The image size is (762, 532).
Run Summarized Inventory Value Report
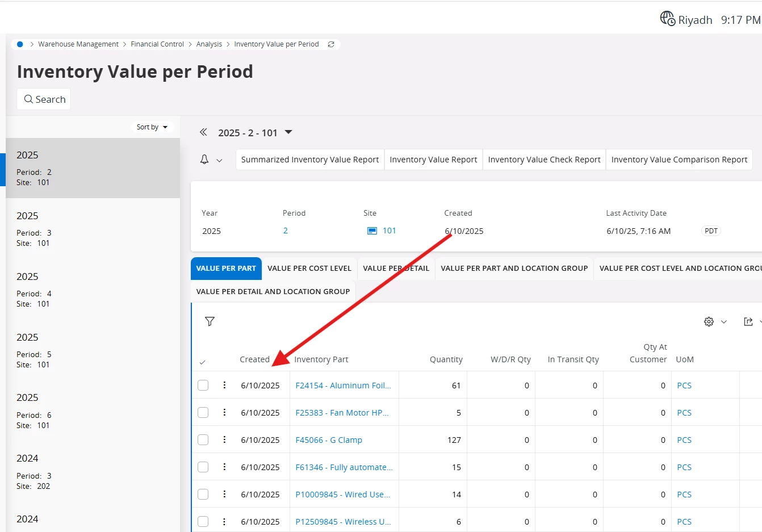click(310, 160)
